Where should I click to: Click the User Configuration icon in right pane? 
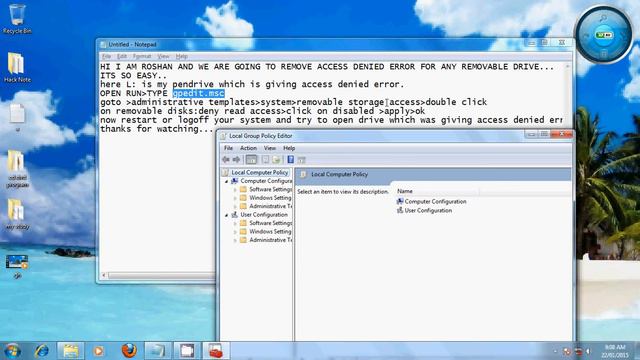click(x=400, y=210)
